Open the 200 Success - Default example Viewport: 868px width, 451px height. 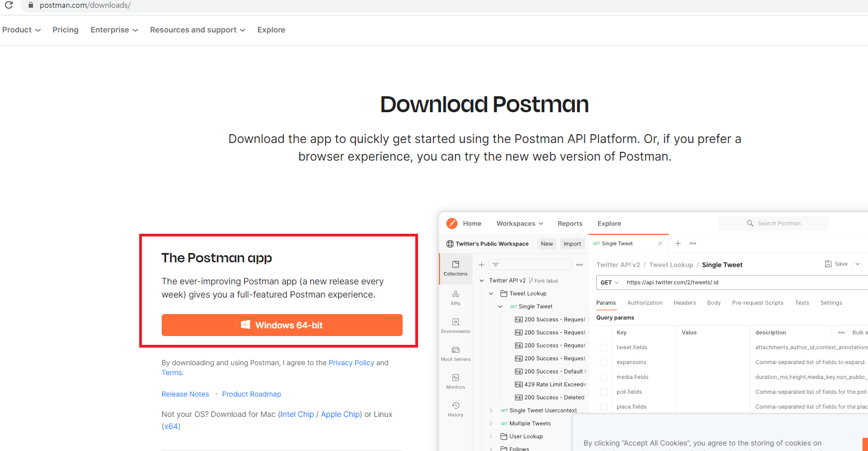[x=551, y=372]
